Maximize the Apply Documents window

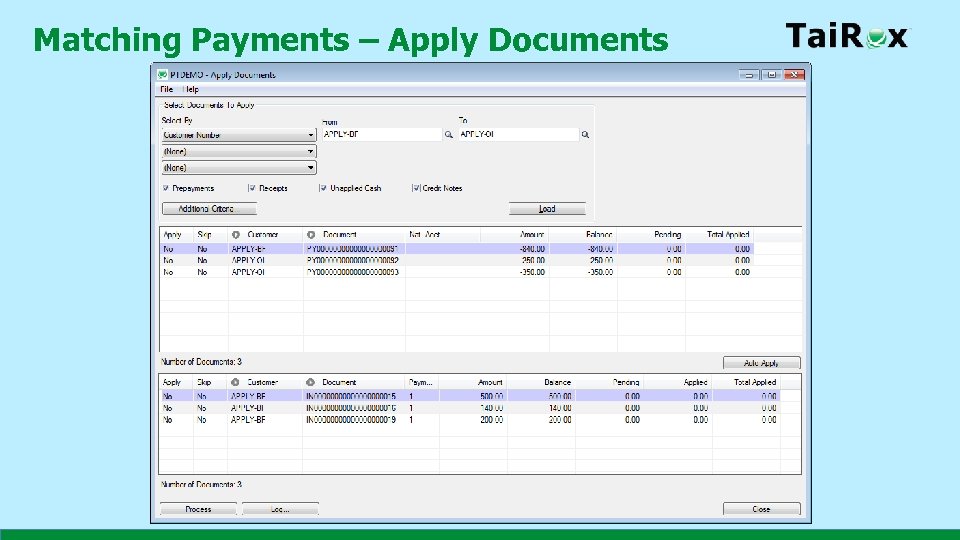point(771,75)
